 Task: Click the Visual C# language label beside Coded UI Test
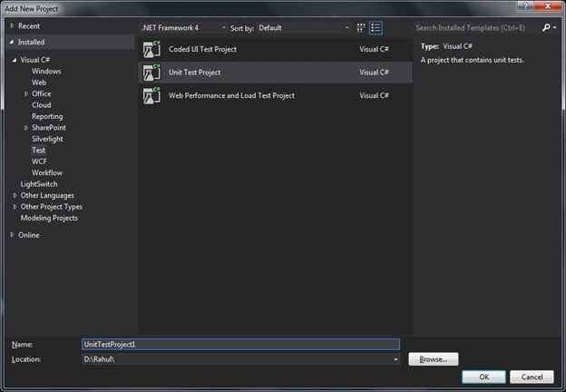pyautogui.click(x=374, y=49)
